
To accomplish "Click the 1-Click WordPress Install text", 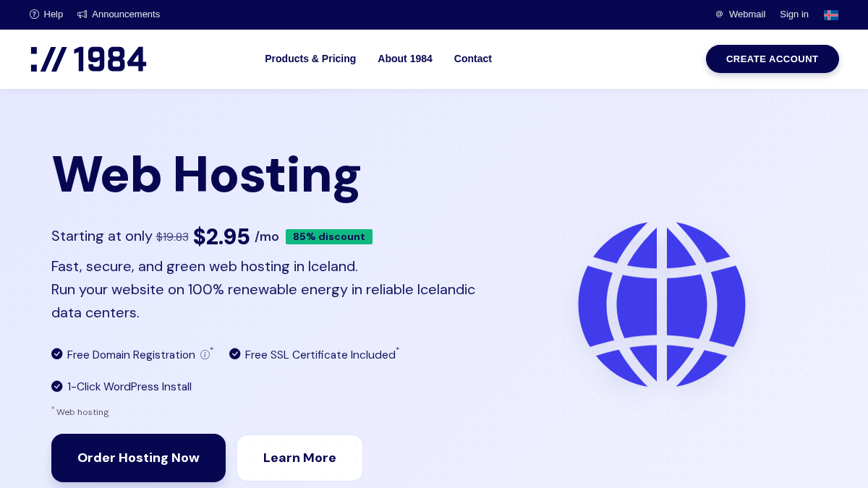I will [x=129, y=387].
